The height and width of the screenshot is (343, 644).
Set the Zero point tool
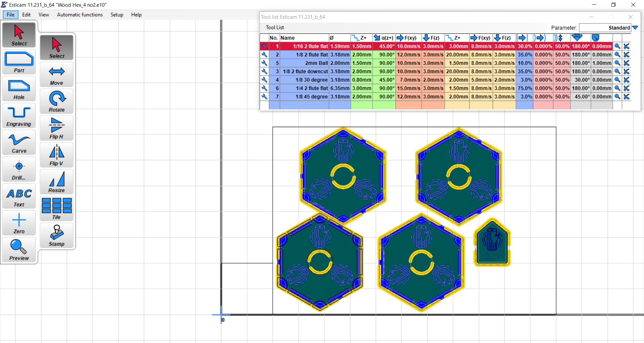[x=19, y=223]
